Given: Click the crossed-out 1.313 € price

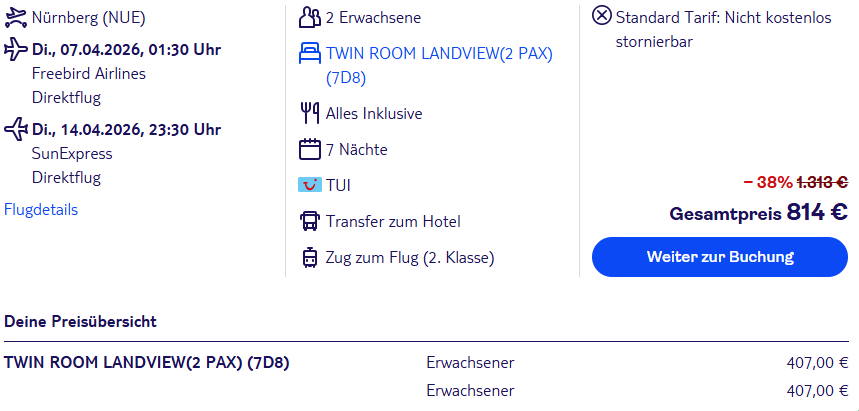Looking at the screenshot, I should coord(822,182).
